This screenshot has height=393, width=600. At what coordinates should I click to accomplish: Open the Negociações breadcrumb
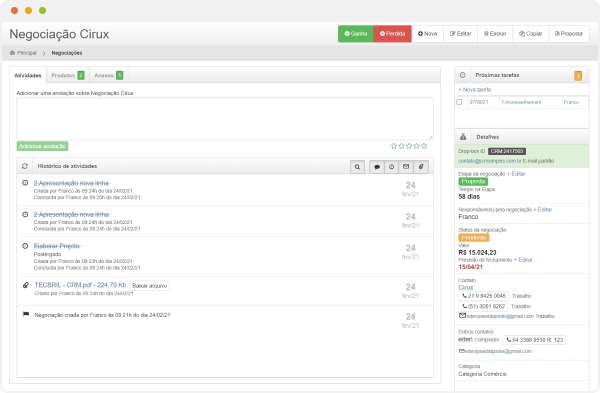coord(67,53)
